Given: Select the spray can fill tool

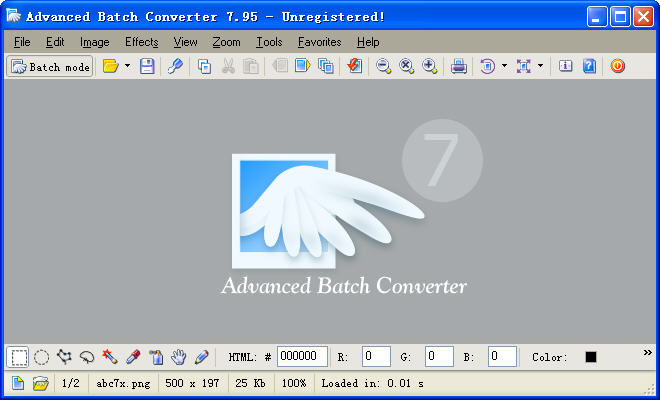Looking at the screenshot, I should (156, 357).
